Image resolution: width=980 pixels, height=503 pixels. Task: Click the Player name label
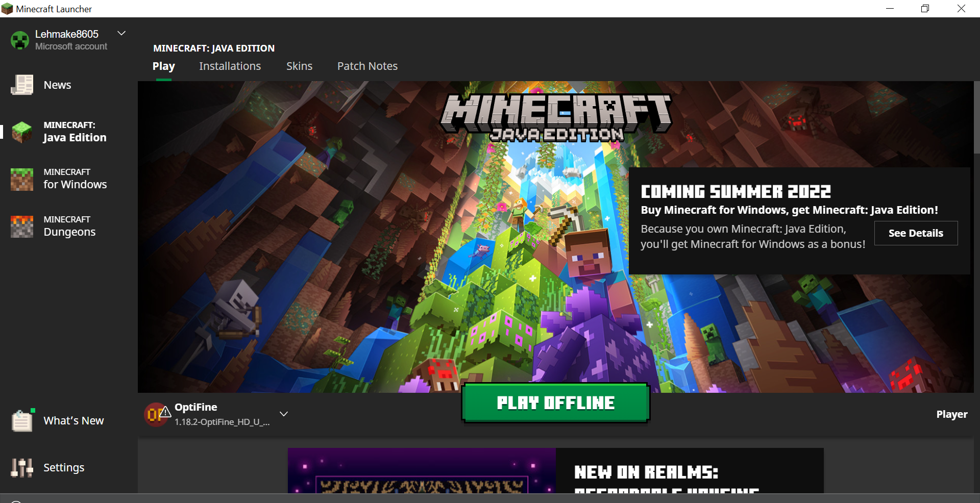(952, 414)
